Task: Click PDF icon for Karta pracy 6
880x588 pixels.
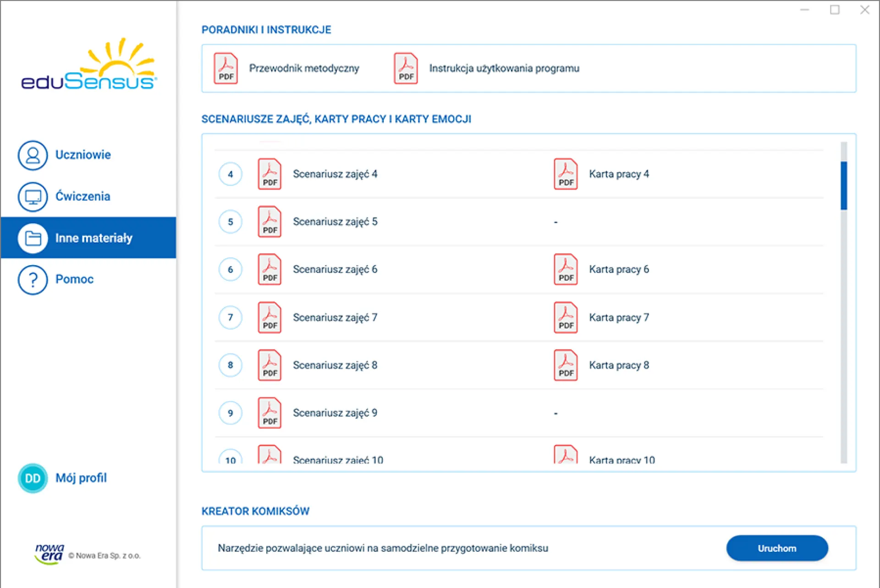Action: pyautogui.click(x=566, y=270)
